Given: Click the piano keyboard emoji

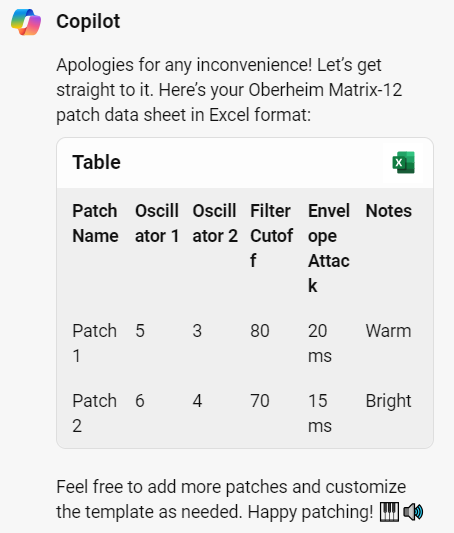Looking at the screenshot, I should point(389,512).
